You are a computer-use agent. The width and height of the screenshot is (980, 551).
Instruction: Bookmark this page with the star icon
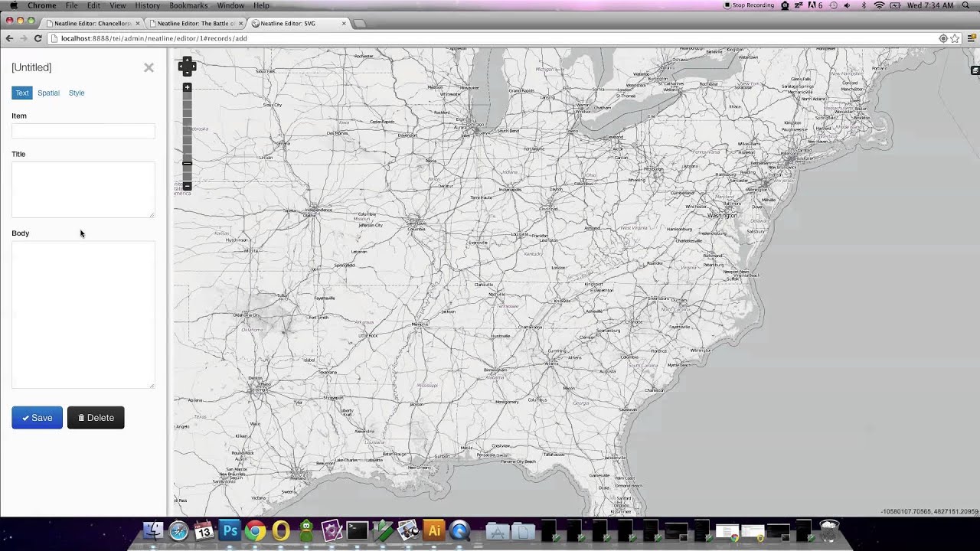point(955,38)
